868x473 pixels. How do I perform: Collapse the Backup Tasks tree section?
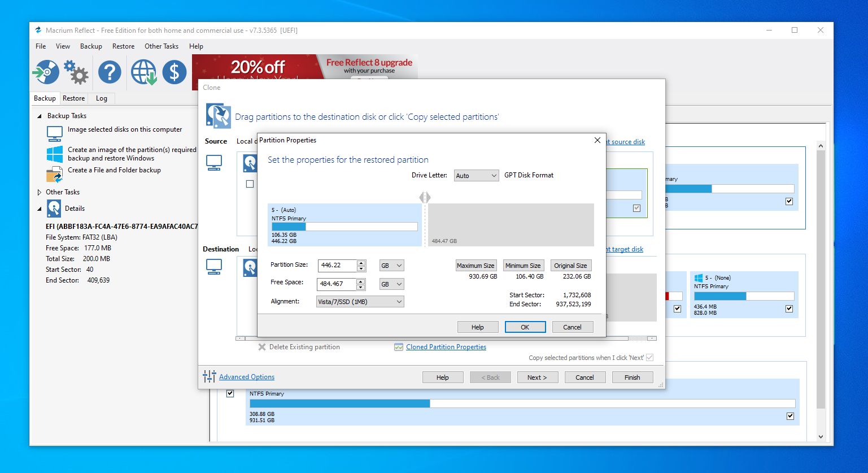40,116
